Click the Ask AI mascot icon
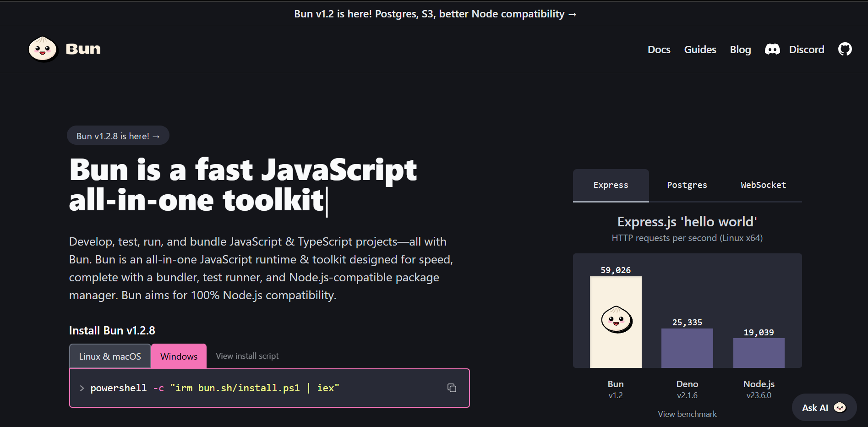The width and height of the screenshot is (868, 427). pyautogui.click(x=840, y=407)
